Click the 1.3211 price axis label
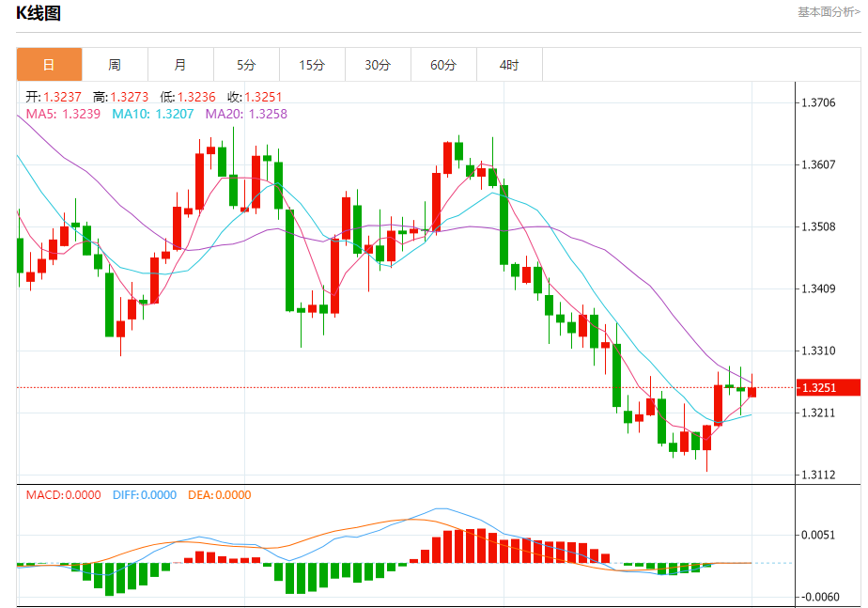The width and height of the screenshot is (868, 608). (x=819, y=413)
